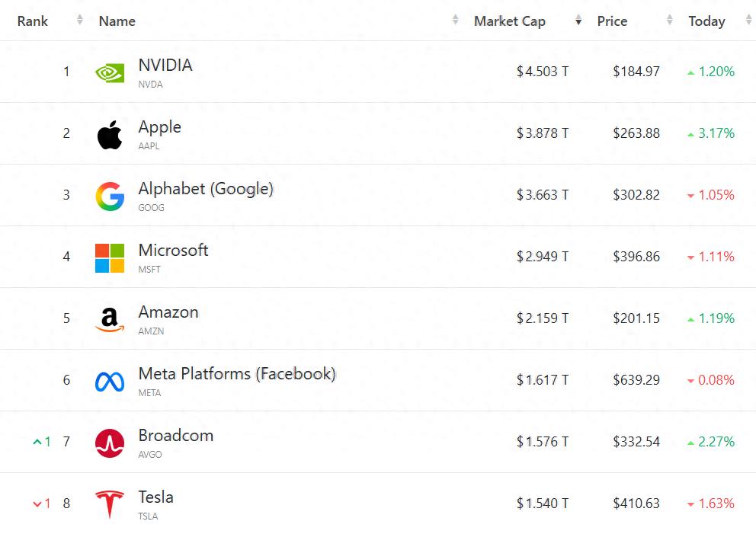Click the Google "G" logo next to Alphabet
This screenshot has height=534, width=756.
(109, 197)
